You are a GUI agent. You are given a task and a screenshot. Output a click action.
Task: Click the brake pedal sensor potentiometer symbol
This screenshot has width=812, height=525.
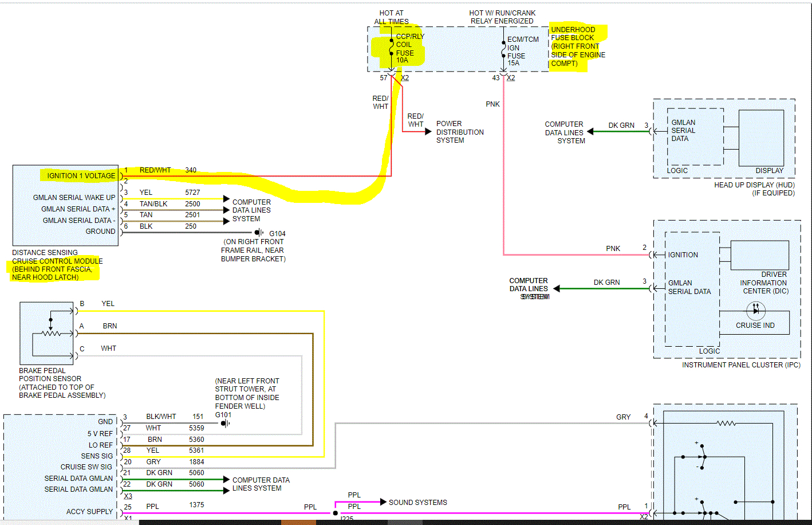(51, 334)
